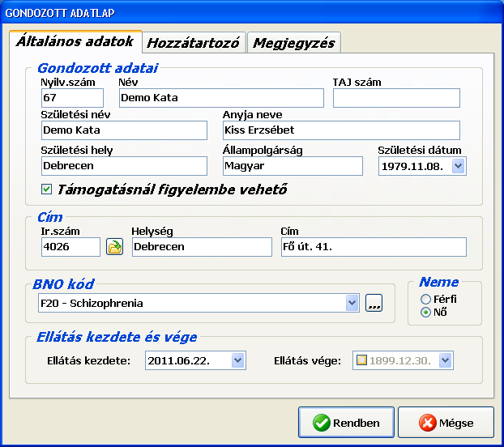Enable the Ellátás vége date checkbox
The image size is (504, 447).
point(361,360)
